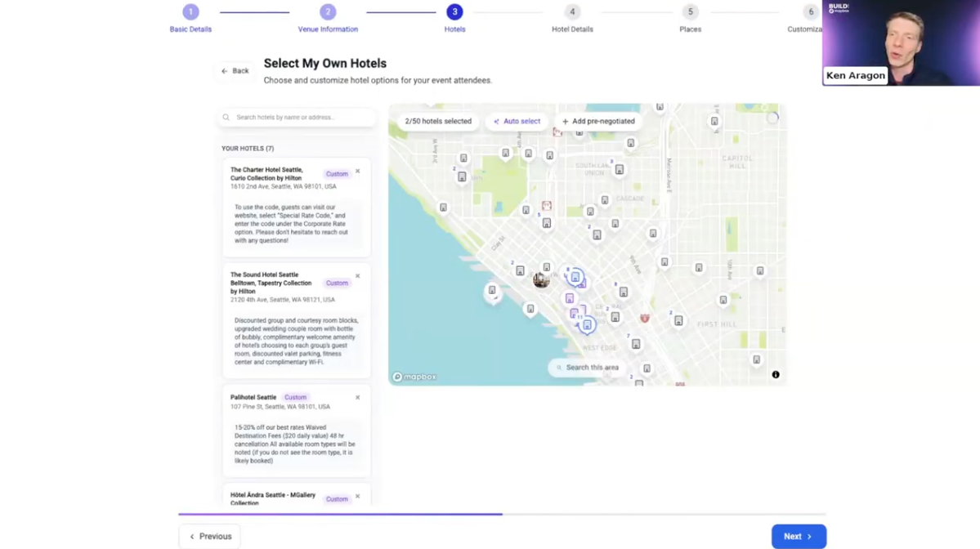Click Auto select button on map

click(x=517, y=121)
